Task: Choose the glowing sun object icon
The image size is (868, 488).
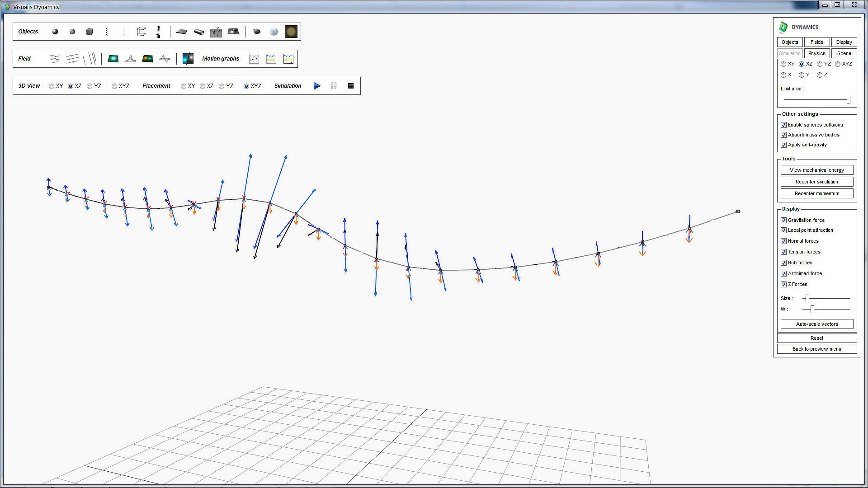Action: coord(291,32)
